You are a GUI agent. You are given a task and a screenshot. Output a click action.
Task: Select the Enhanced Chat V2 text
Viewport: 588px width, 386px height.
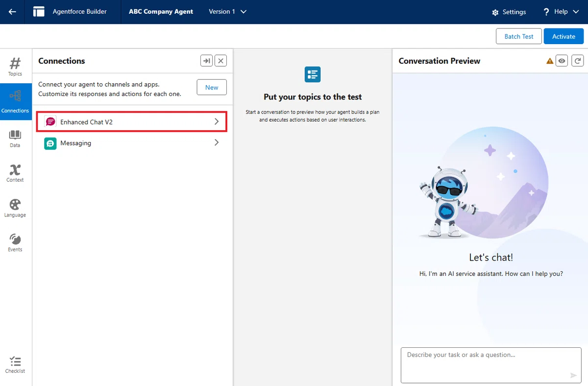click(x=86, y=122)
